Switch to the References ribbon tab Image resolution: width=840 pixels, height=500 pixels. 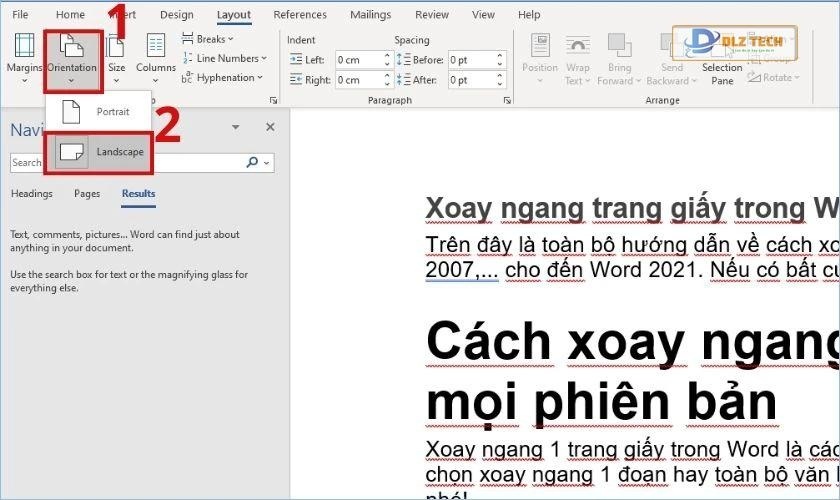(300, 15)
